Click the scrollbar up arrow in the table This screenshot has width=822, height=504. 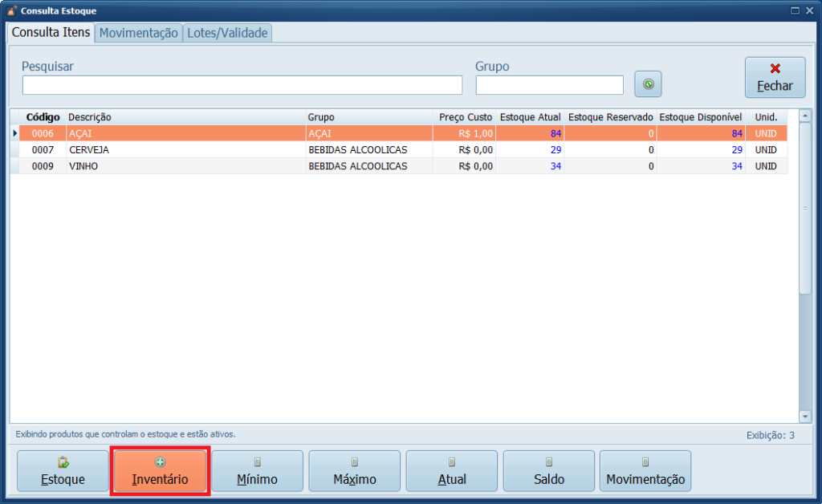(805, 116)
